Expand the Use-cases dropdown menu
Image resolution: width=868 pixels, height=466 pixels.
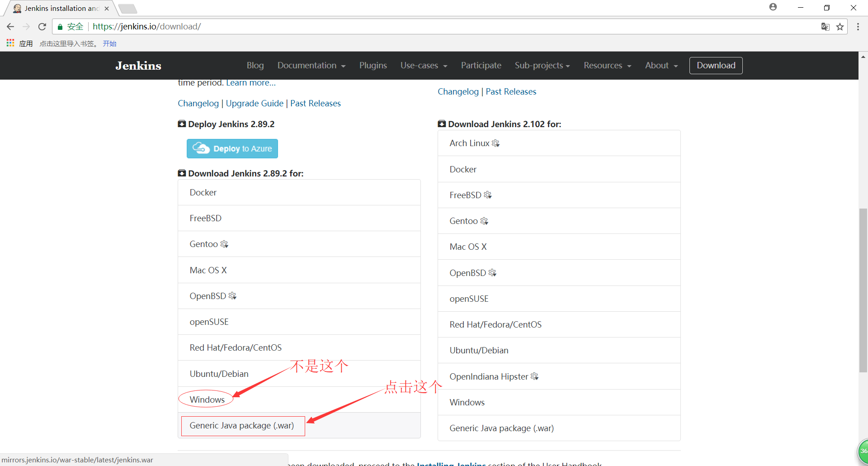pos(424,66)
